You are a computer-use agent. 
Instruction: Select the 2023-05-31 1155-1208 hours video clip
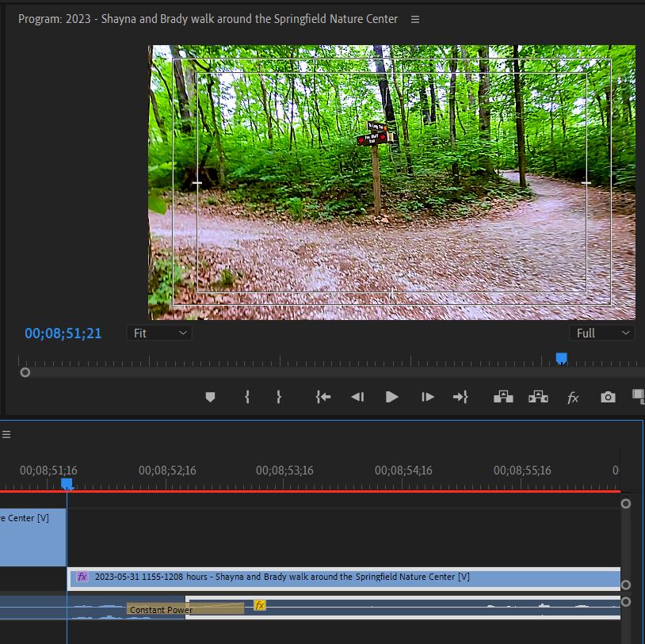(344, 579)
